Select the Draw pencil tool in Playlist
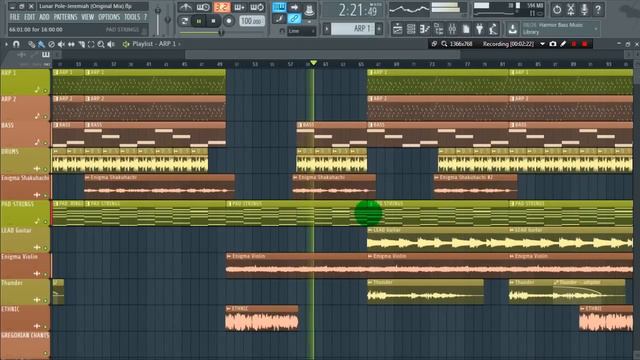The height and width of the screenshot is (360, 640). [x=32, y=44]
